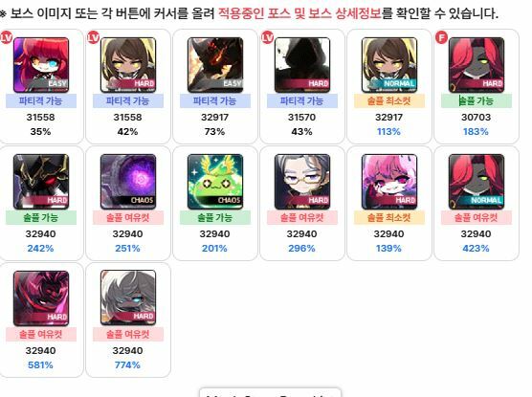
Task: Click 솔플 최소컷 label under NORMAL brown-haired boss
Action: pyautogui.click(x=389, y=100)
